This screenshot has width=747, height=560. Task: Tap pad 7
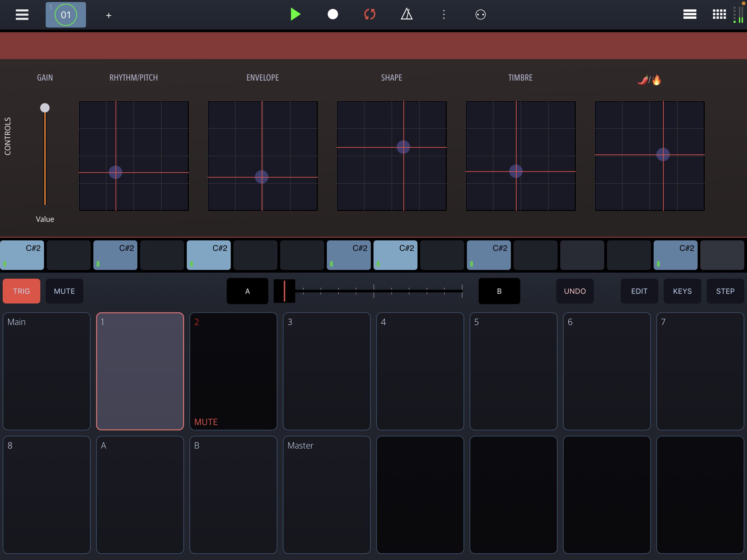700,371
